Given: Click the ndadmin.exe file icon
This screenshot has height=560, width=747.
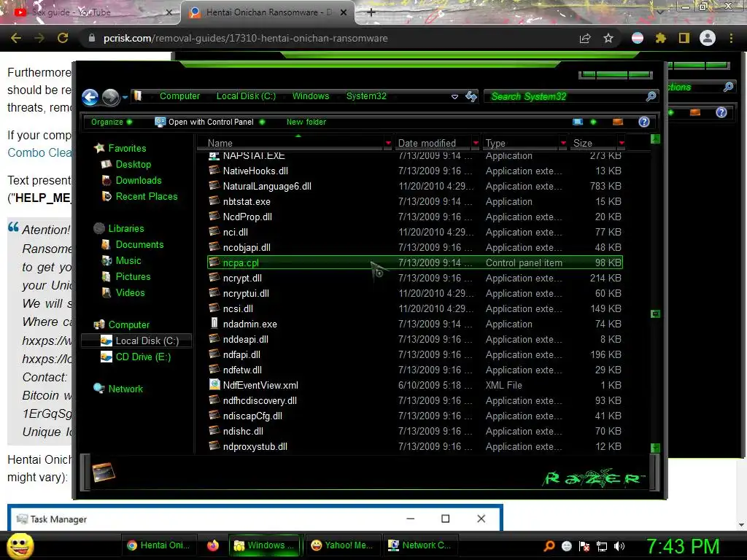Looking at the screenshot, I should tap(214, 323).
